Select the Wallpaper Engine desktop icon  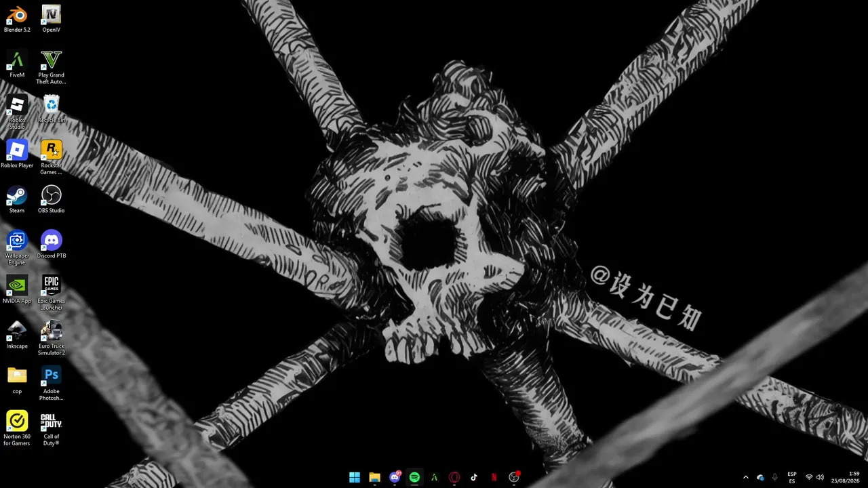tap(17, 248)
